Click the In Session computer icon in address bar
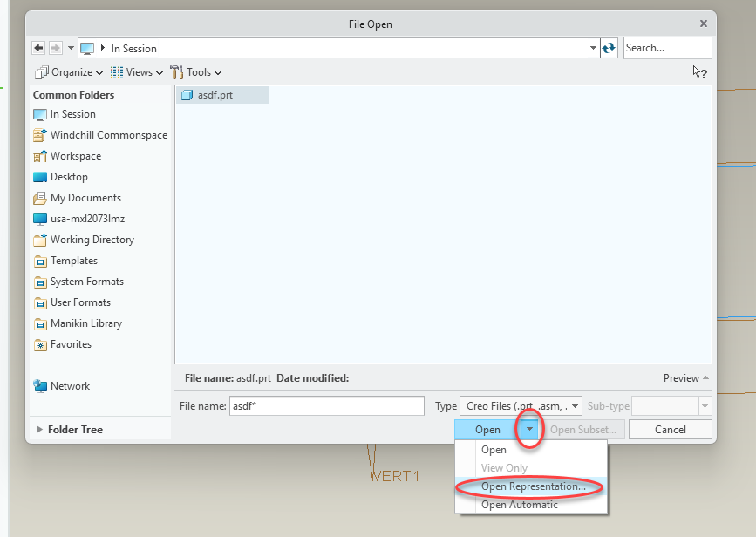 point(87,49)
